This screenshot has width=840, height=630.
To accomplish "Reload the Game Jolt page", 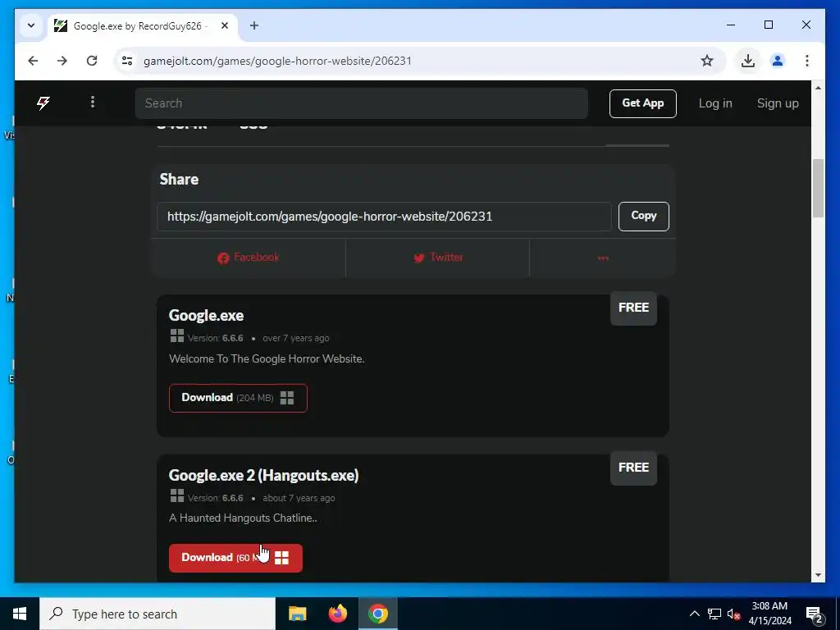I will pos(92,61).
